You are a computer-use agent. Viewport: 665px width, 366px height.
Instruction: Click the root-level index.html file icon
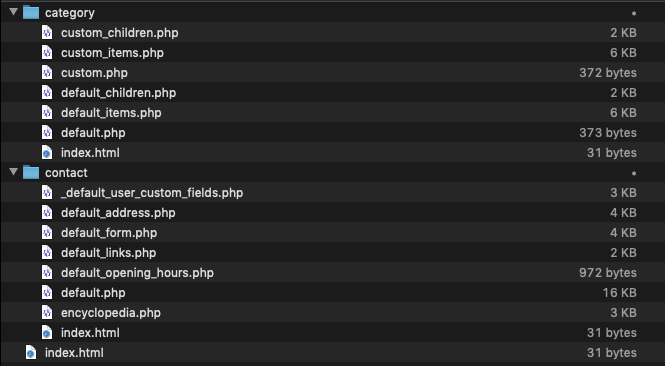tap(31, 352)
